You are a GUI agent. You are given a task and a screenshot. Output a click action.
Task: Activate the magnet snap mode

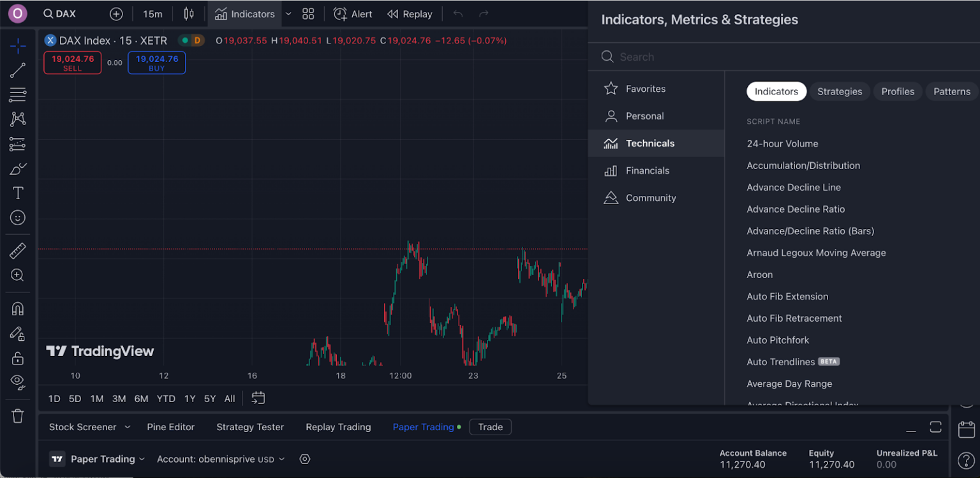point(18,309)
